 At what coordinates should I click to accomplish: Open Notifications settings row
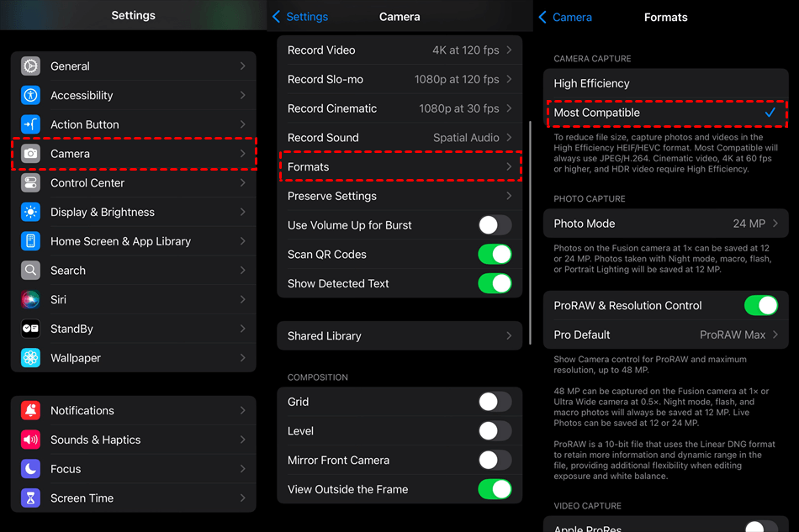134,410
